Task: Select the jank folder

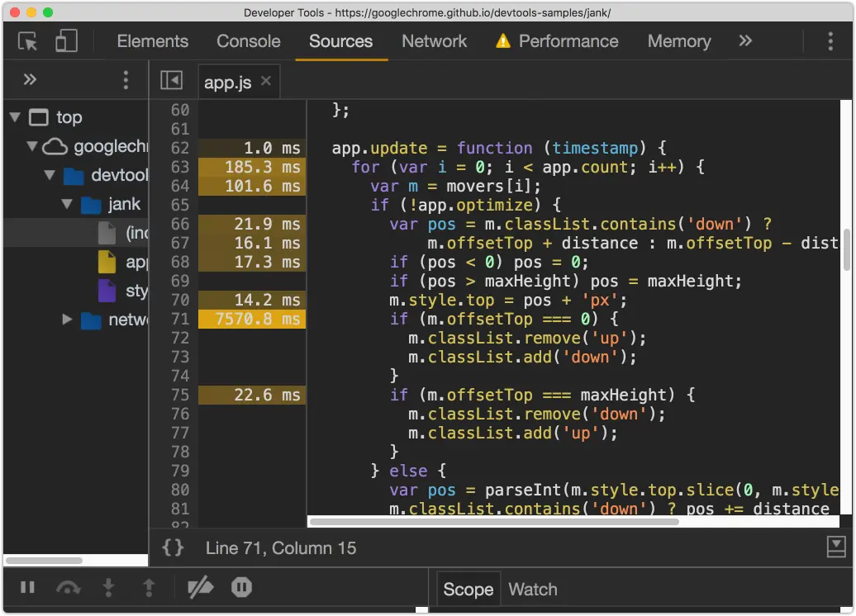Action: [123, 204]
